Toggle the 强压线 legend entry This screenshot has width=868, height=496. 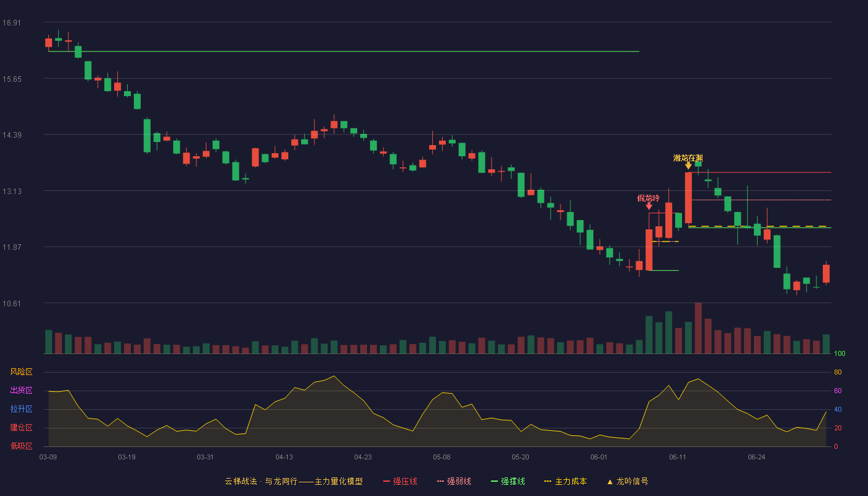pos(400,481)
